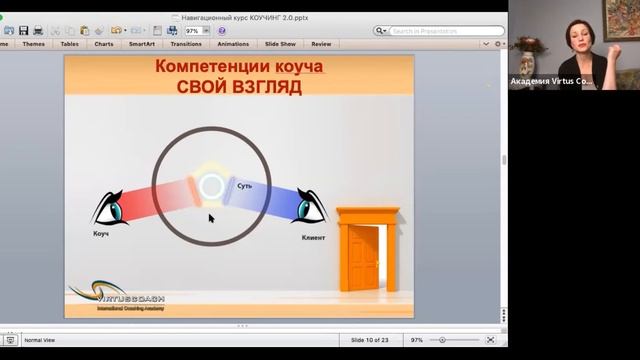The width and height of the screenshot is (640, 360).
Task: Click the left eye graphic above Коуч
Action: pos(109,208)
